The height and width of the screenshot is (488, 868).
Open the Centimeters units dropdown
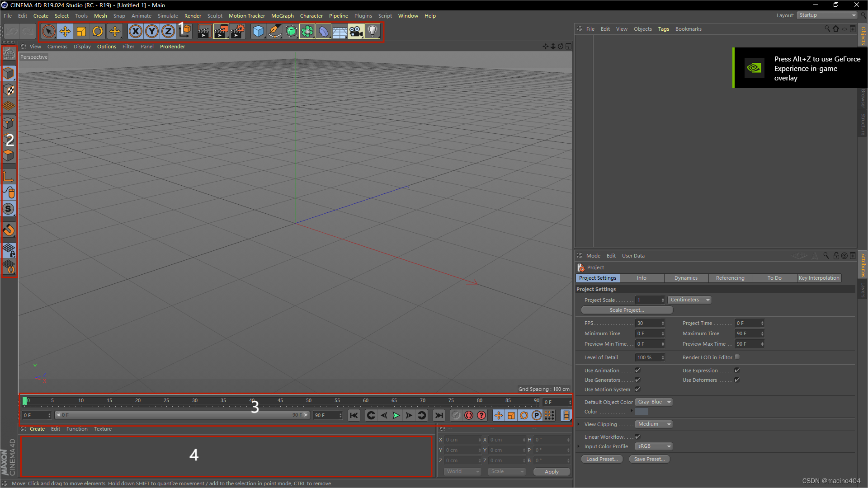click(689, 300)
